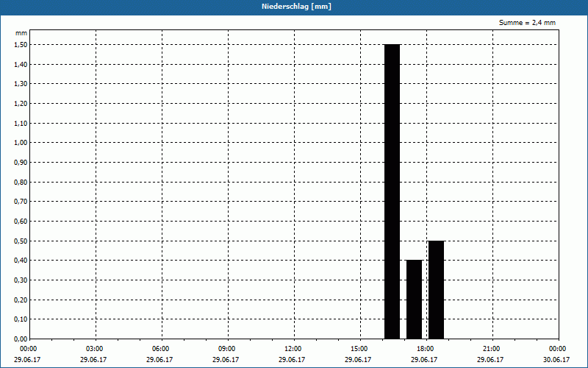Click y-axis label 1,10

tap(21, 123)
